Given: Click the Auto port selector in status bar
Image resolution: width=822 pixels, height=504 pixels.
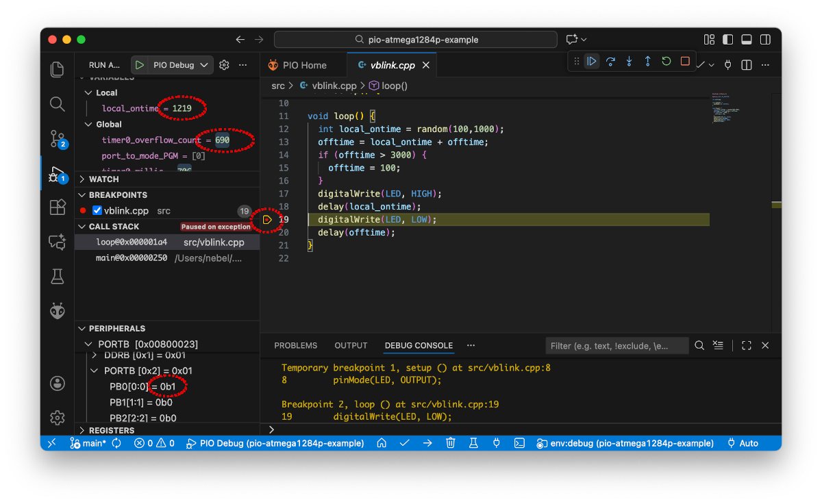Looking at the screenshot, I should click(743, 443).
